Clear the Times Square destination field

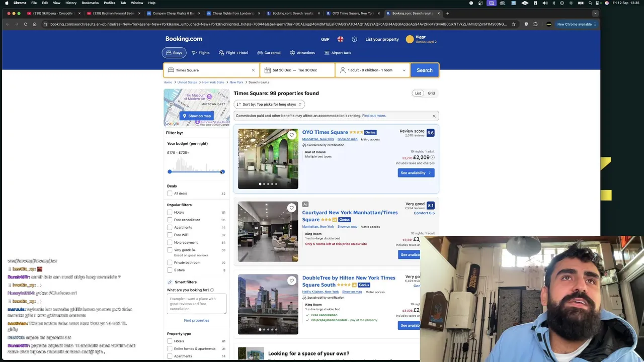tap(253, 70)
